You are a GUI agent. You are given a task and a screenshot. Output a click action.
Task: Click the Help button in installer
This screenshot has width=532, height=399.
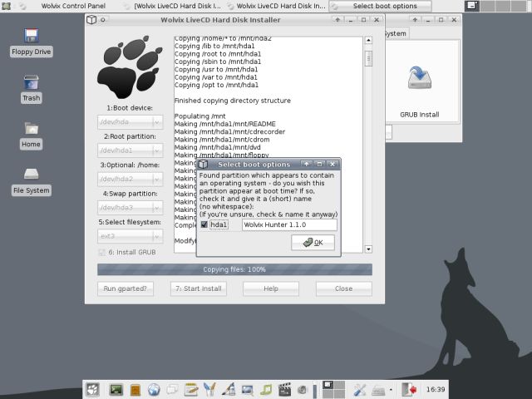click(x=271, y=288)
